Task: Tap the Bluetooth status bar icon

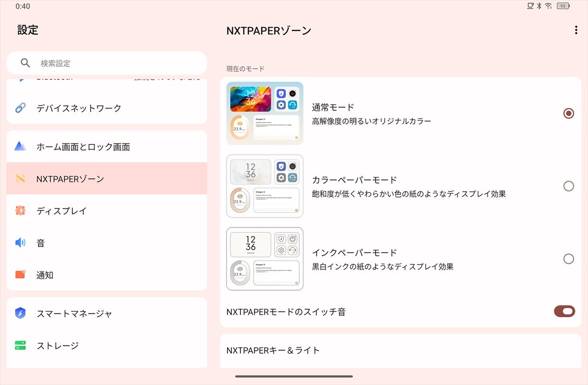Action: point(539,6)
